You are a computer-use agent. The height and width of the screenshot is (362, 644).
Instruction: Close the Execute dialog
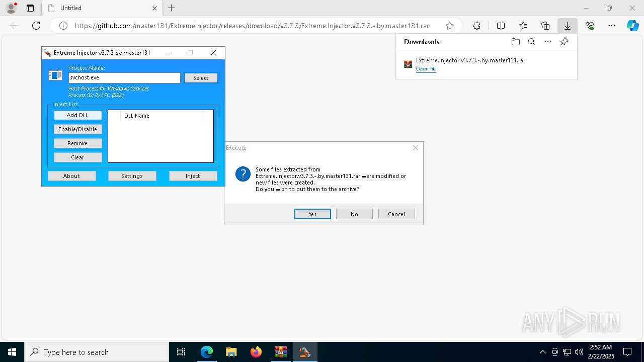pos(415,148)
